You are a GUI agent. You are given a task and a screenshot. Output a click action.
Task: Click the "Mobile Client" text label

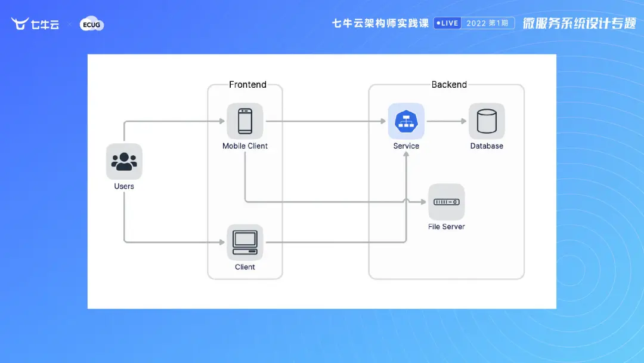[x=245, y=146]
